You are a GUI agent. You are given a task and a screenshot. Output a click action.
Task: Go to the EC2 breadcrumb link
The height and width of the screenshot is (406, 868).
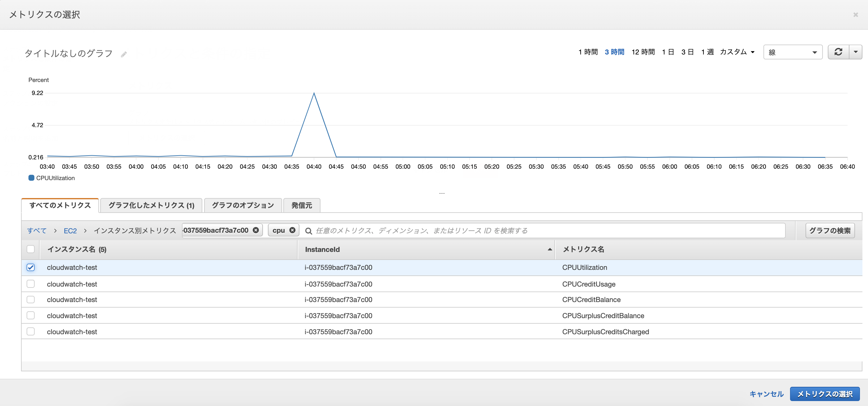(70, 231)
